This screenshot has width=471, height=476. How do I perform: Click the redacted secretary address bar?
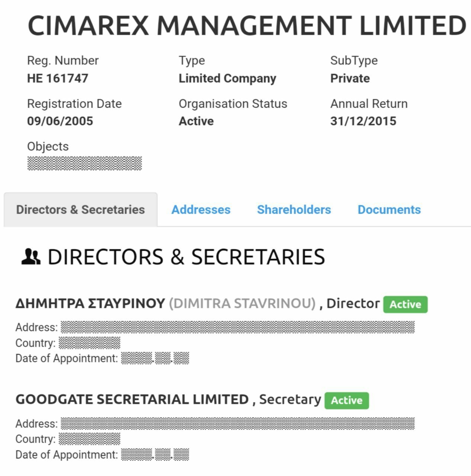[x=238, y=424]
